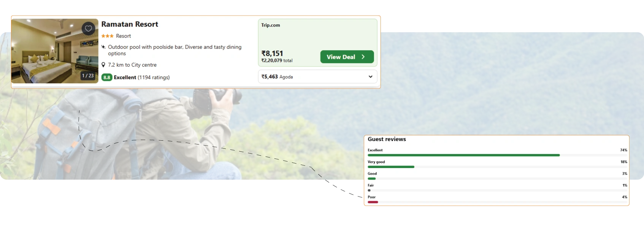Click the location pin icon
This screenshot has height=227, width=644.
(x=103, y=65)
